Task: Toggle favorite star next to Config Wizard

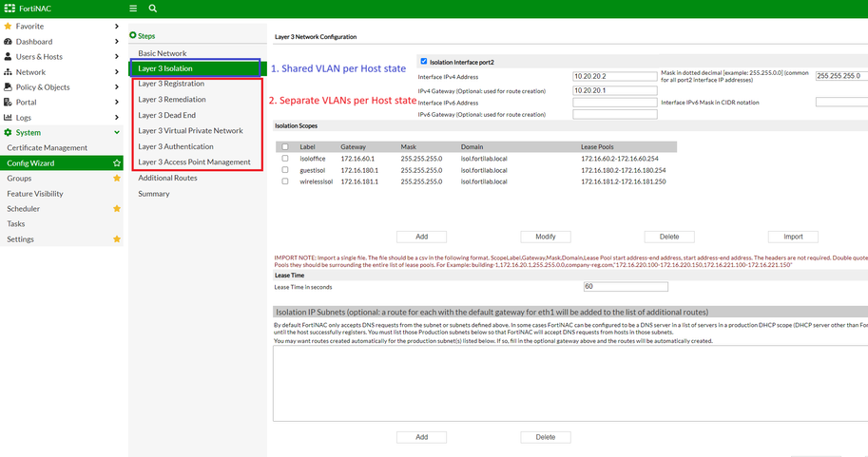Action: pyautogui.click(x=117, y=163)
